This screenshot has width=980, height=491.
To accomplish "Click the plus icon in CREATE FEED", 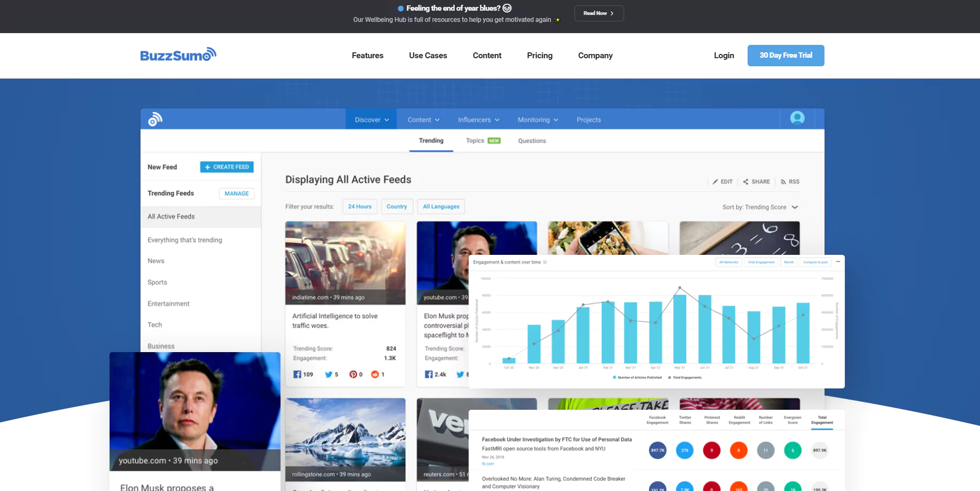I will tap(208, 167).
